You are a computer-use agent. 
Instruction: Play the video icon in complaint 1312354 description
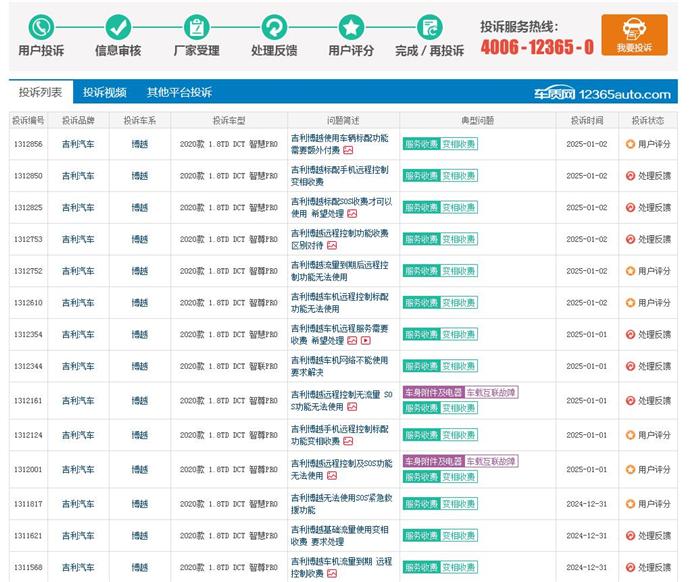pyautogui.click(x=366, y=341)
